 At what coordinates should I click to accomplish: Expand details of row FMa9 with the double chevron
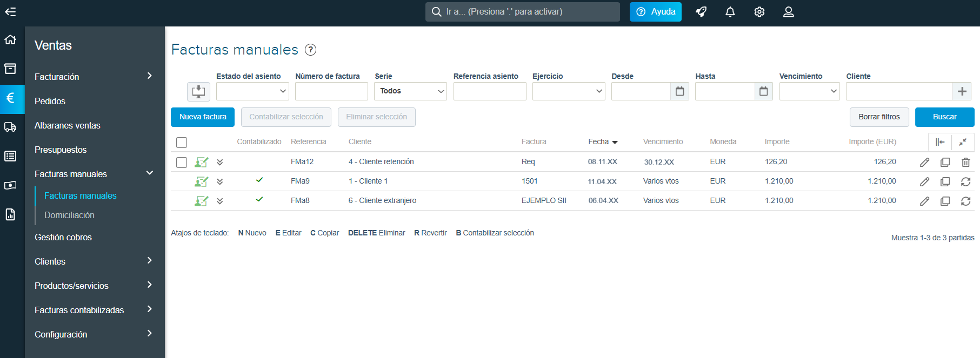coord(220,181)
